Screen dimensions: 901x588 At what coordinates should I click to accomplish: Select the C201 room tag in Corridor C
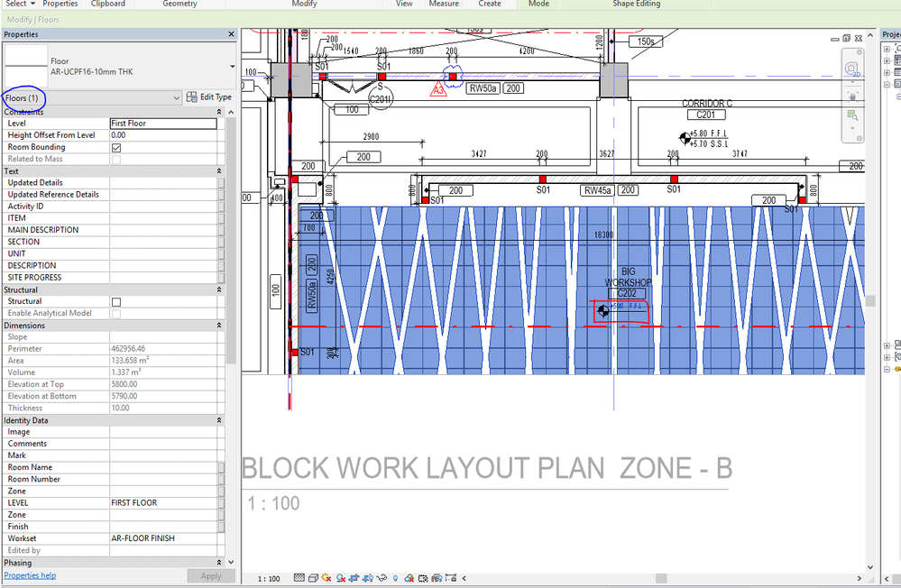[706, 115]
